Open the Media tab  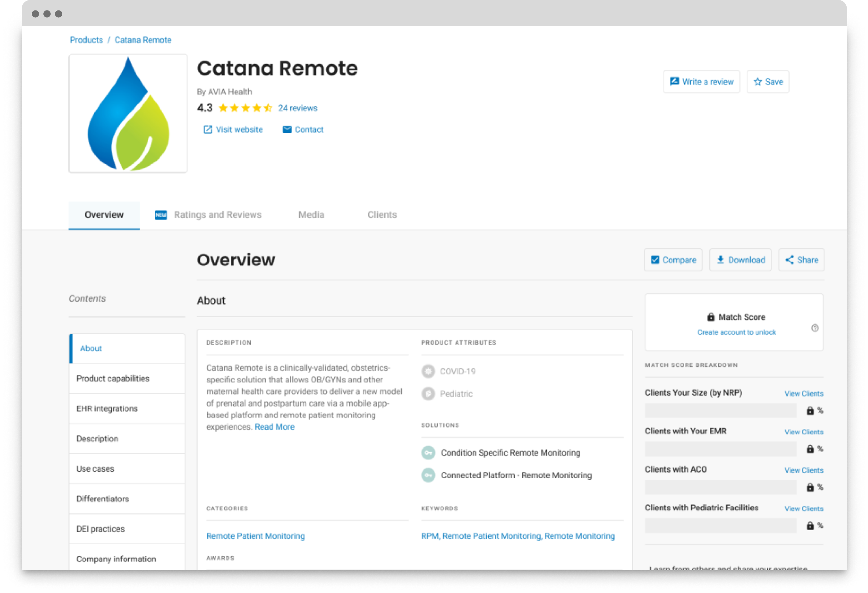(x=311, y=215)
